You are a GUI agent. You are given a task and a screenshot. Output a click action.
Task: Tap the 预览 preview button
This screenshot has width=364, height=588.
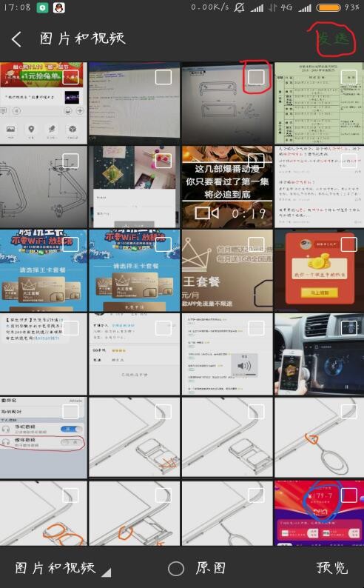click(331, 568)
